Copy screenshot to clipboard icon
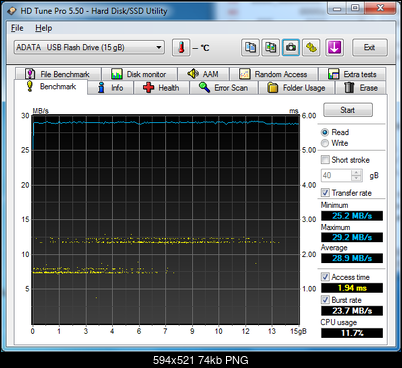This screenshot has width=402, height=368. (270, 47)
